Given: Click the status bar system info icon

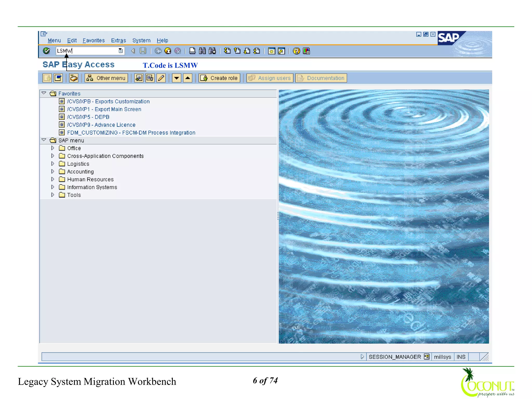Looking at the screenshot, I should pyautogui.click(x=427, y=357).
